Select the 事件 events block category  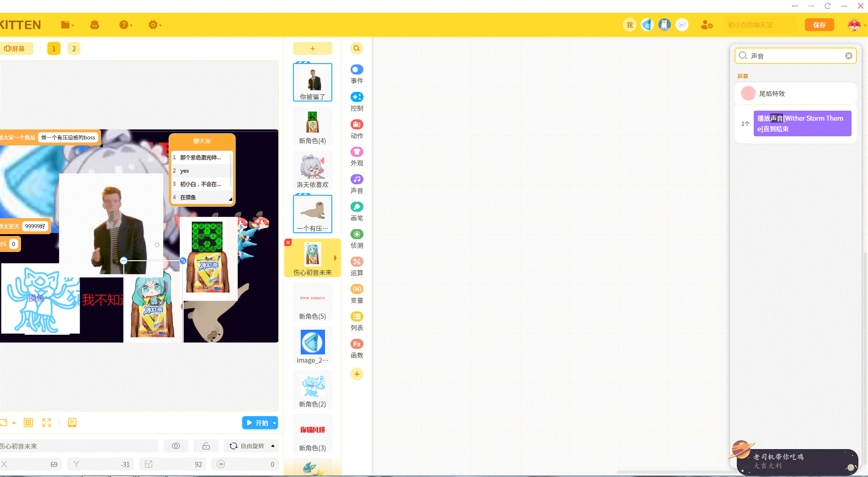tap(357, 74)
